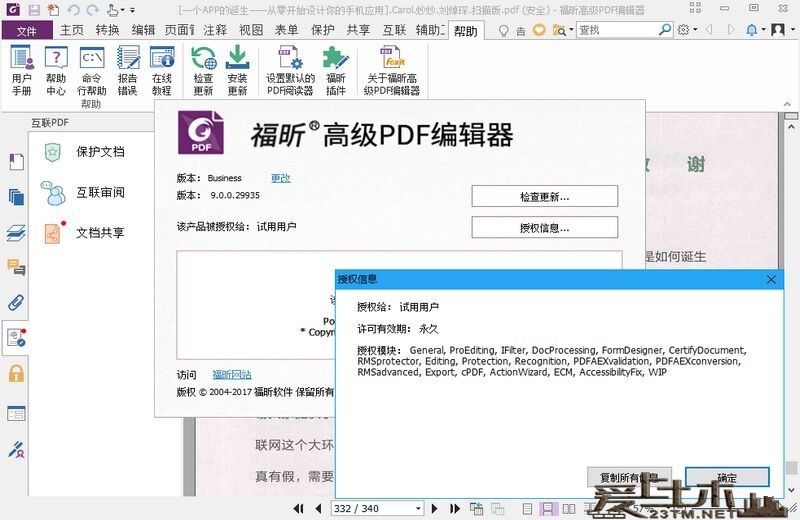This screenshot has height=520, width=800.
Task: Open the User Manual (用户手册)
Action: point(22,70)
